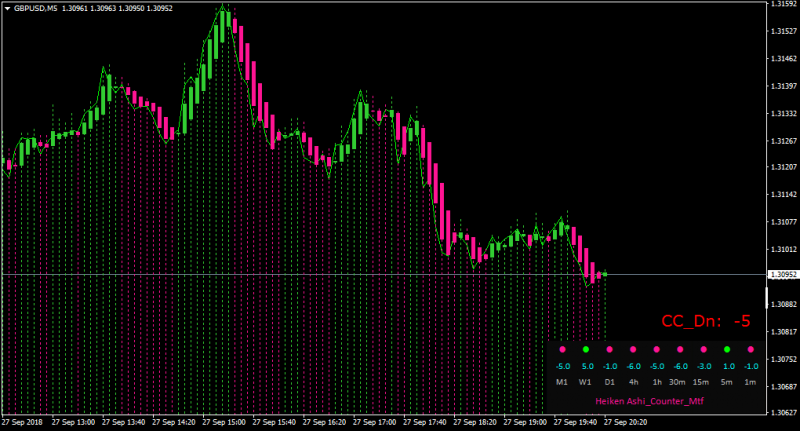Click the pink dot above 30m
The height and width of the screenshot is (431, 800).
pyautogui.click(x=680, y=349)
